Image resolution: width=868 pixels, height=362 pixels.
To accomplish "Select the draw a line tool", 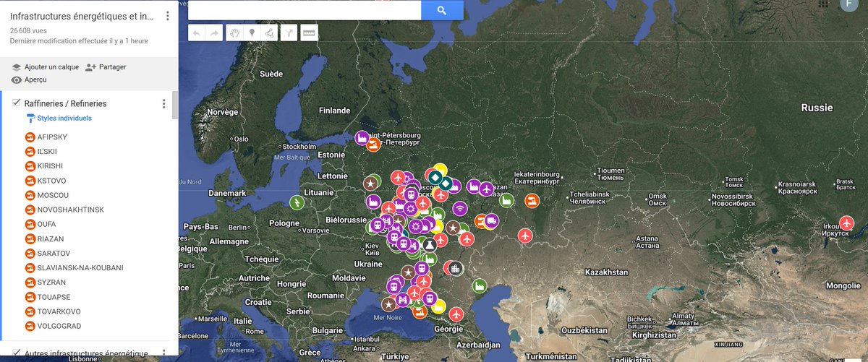I will pos(269,33).
